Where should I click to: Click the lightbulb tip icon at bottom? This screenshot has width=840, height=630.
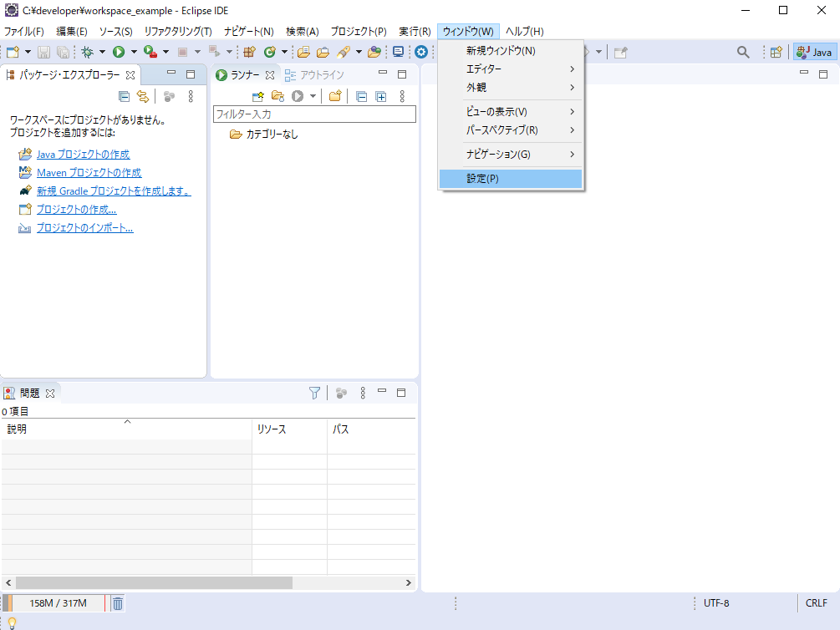click(12, 623)
